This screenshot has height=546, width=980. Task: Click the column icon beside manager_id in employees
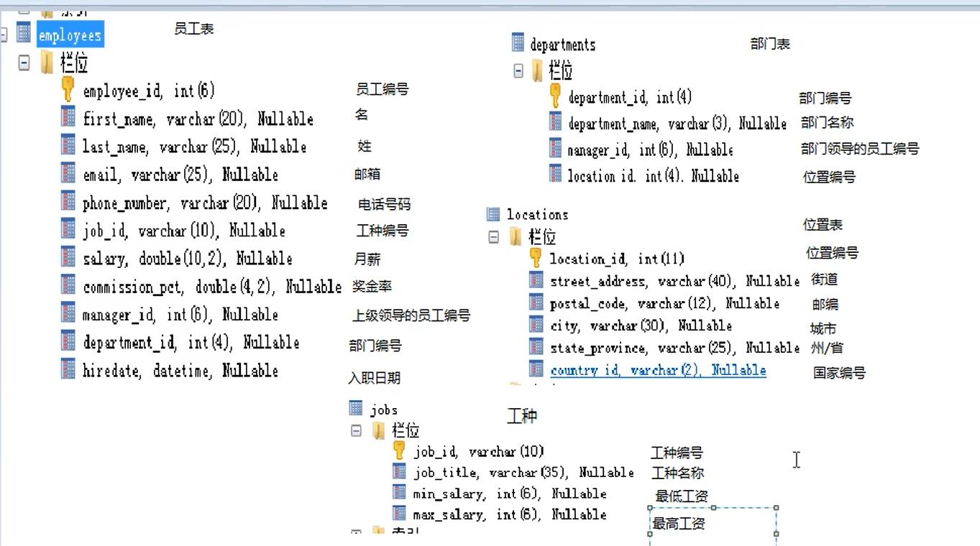[x=68, y=313]
